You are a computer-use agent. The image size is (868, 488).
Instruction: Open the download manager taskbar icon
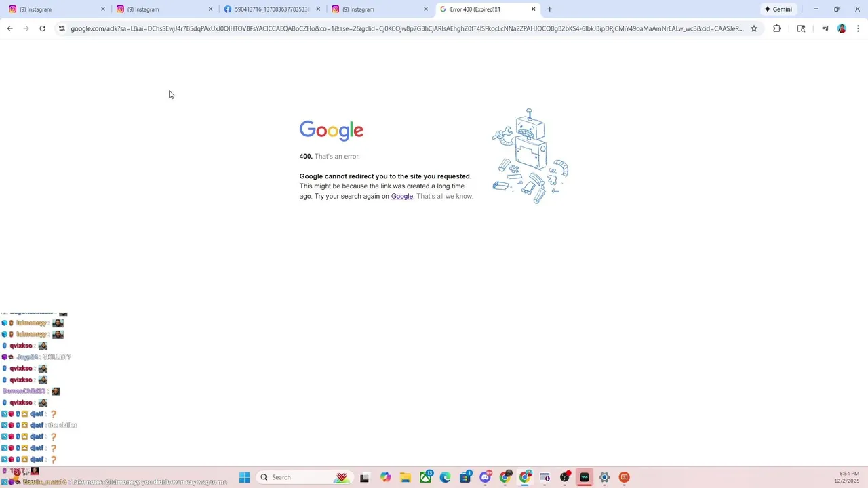click(x=545, y=477)
